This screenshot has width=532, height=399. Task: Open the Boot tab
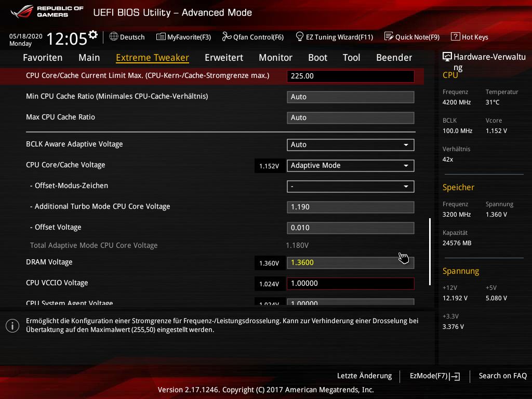pyautogui.click(x=317, y=58)
